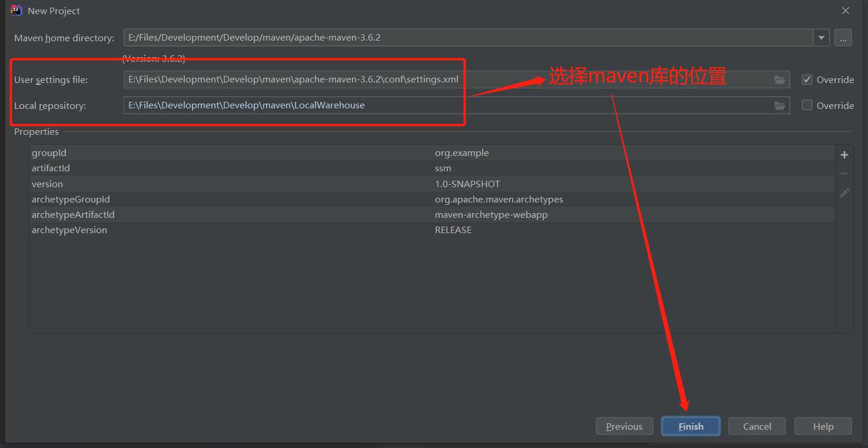
Task: Click the pencil icon to edit property
Action: pyautogui.click(x=844, y=193)
